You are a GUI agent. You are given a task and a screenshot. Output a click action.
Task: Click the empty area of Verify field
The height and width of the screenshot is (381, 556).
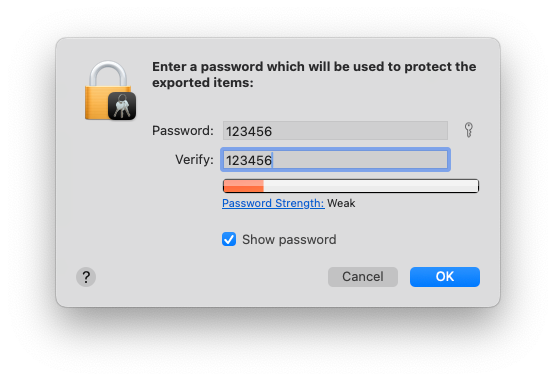point(359,160)
